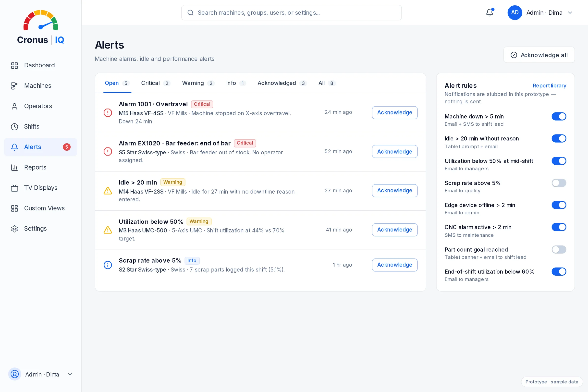Screen dimensions: 588x392
Task: Click the M3 Haas UMC-500 machine name
Action: [x=143, y=231]
